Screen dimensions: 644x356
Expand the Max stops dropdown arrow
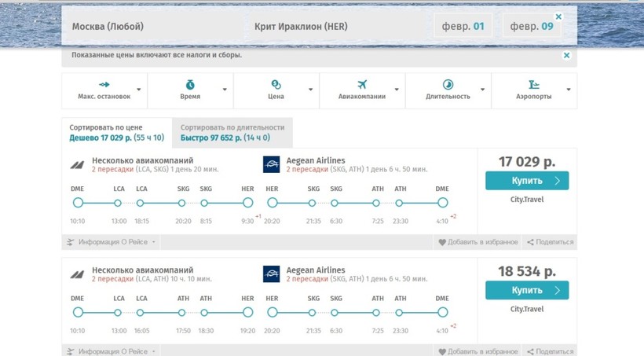(x=139, y=90)
